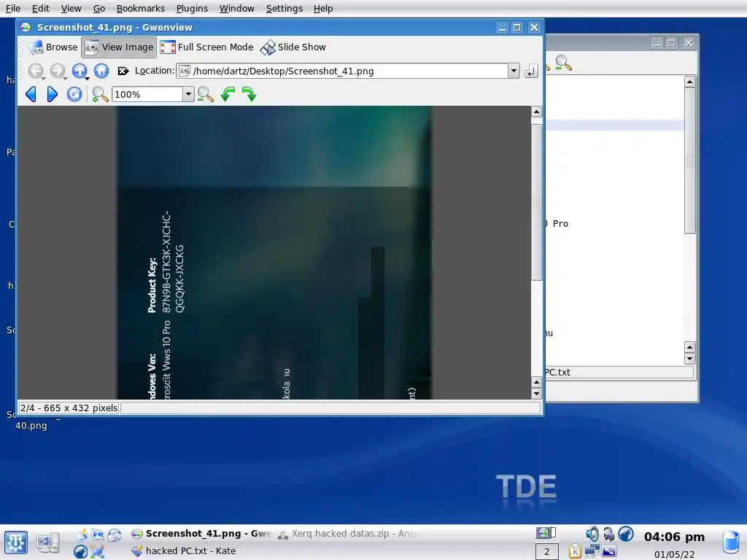Click the 'Pro' text in background window
The width and height of the screenshot is (747, 560).
tap(560, 224)
